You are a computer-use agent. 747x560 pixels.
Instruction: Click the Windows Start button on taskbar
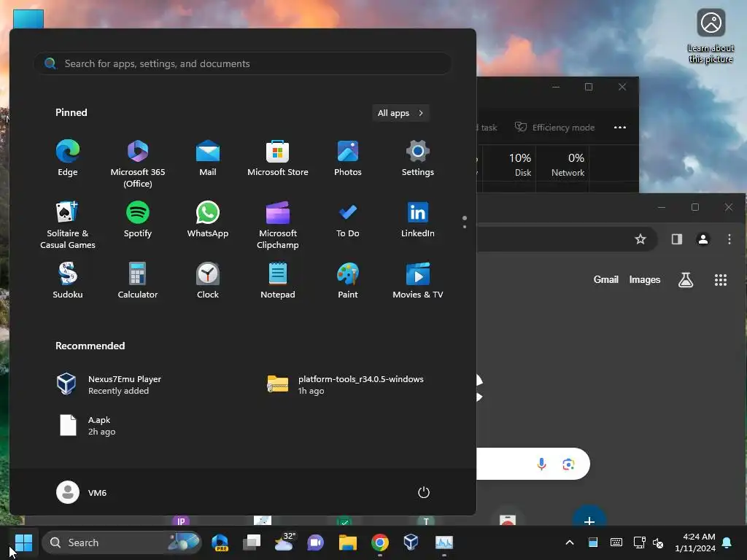23,542
